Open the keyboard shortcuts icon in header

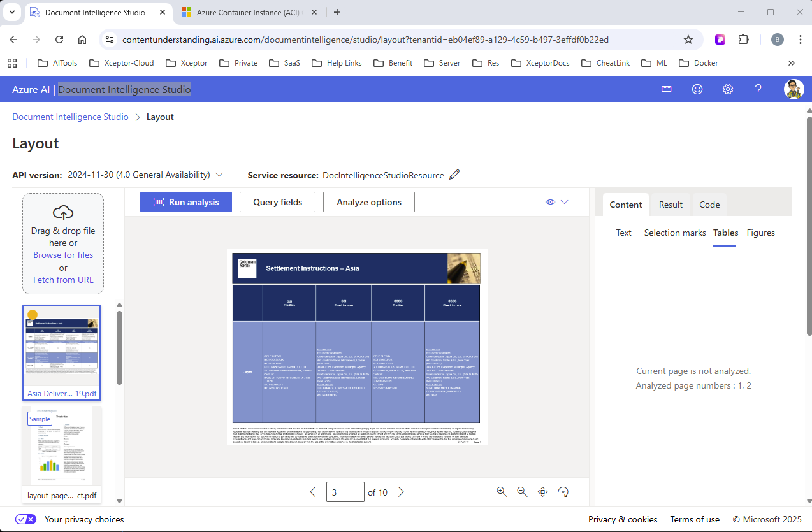coord(666,89)
